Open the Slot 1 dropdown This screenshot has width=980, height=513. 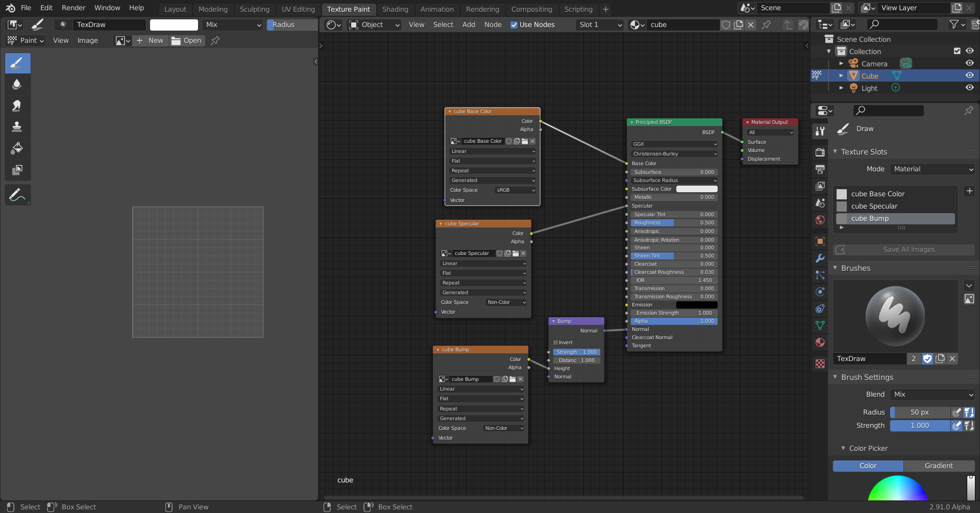[x=600, y=24]
